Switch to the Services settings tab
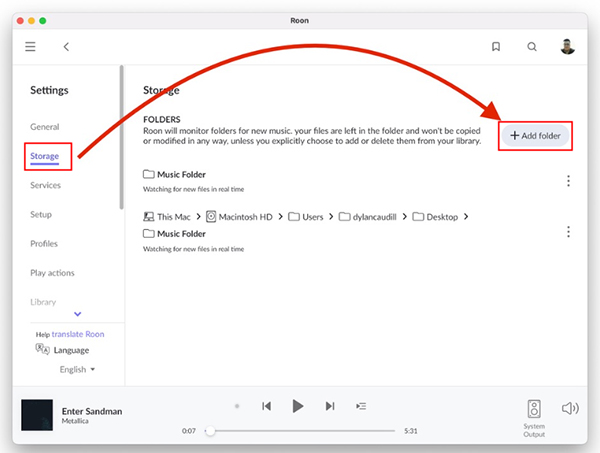 [45, 185]
